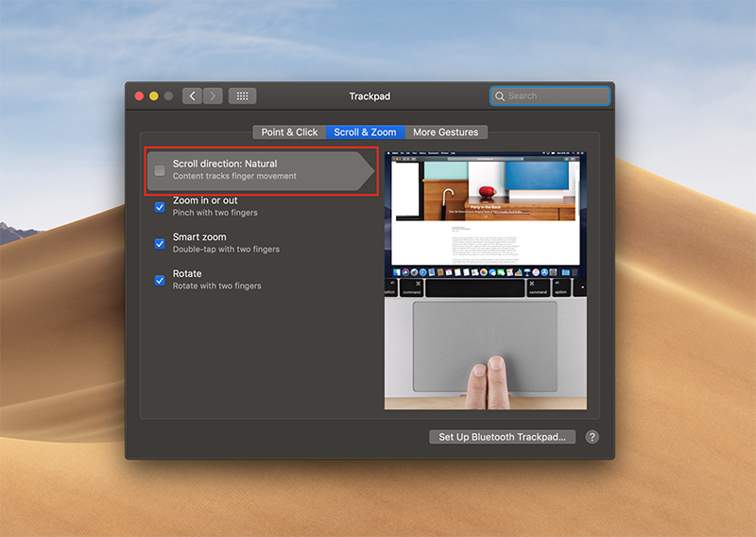Minimize the Trackpad window with yellow button

tap(153, 96)
